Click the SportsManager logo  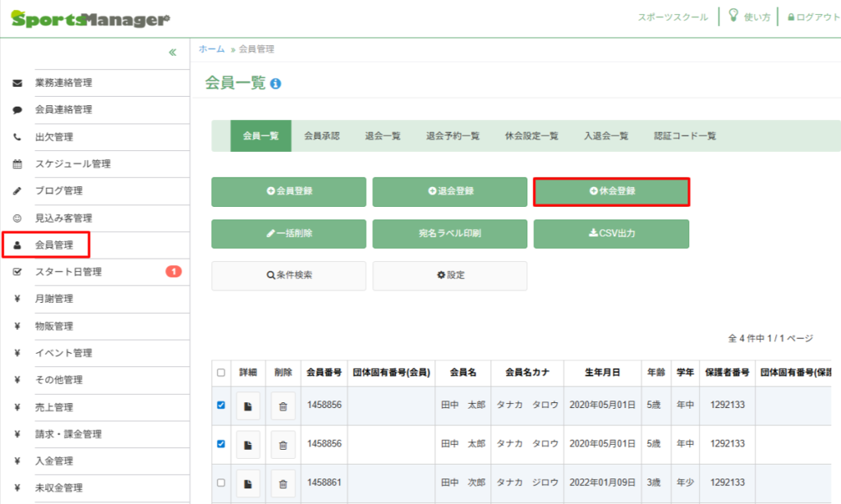pyautogui.click(x=90, y=19)
